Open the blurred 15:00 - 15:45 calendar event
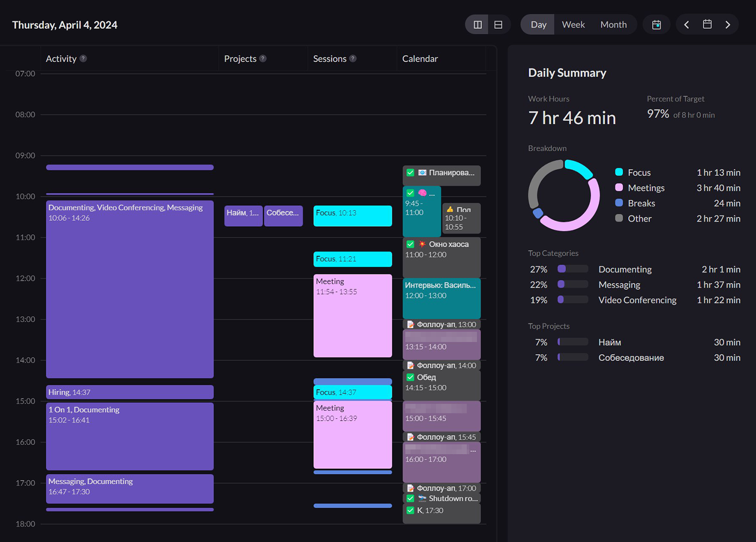 pyautogui.click(x=442, y=416)
